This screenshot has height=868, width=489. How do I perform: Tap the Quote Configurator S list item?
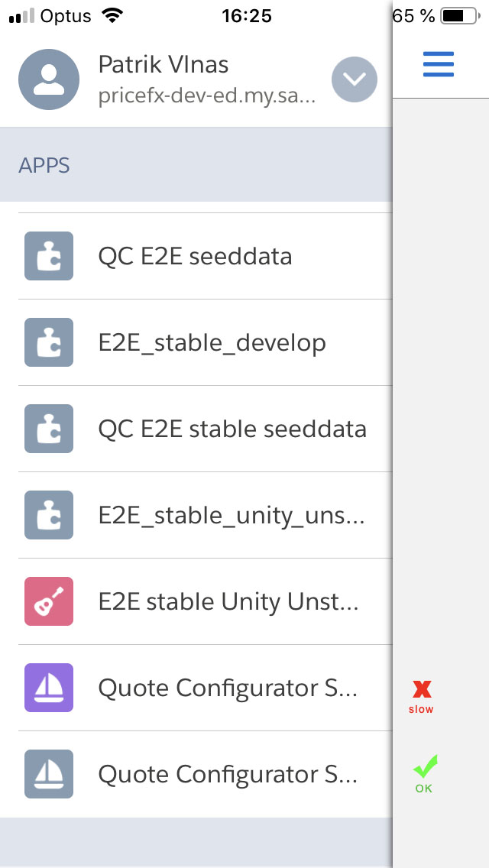(x=228, y=688)
